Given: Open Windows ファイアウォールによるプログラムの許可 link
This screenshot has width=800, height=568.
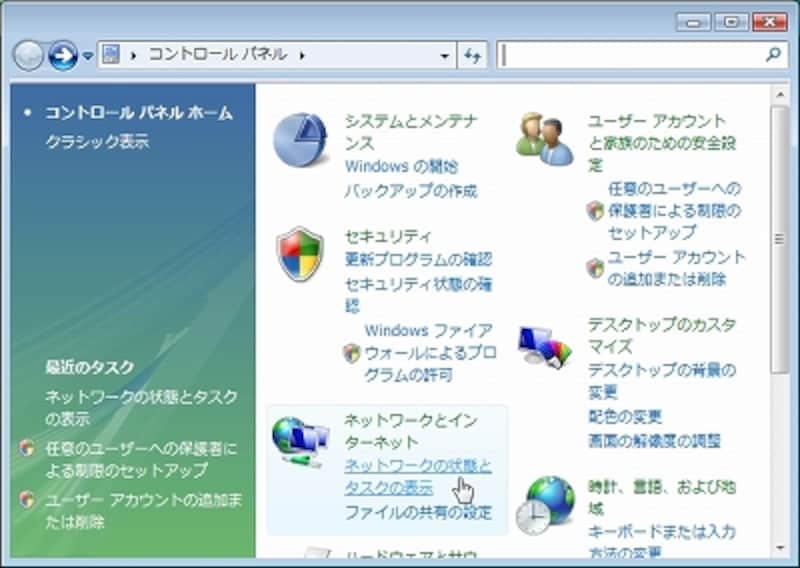Looking at the screenshot, I should [x=430, y=353].
